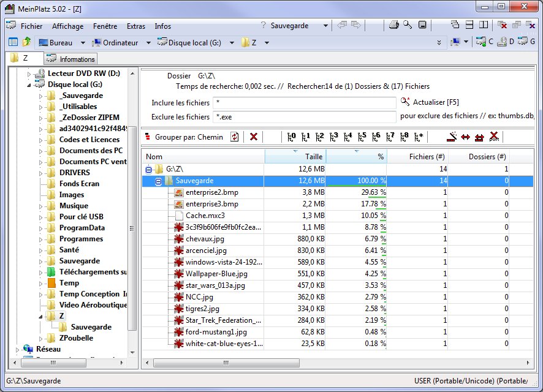Open the Extras menu

click(x=136, y=26)
